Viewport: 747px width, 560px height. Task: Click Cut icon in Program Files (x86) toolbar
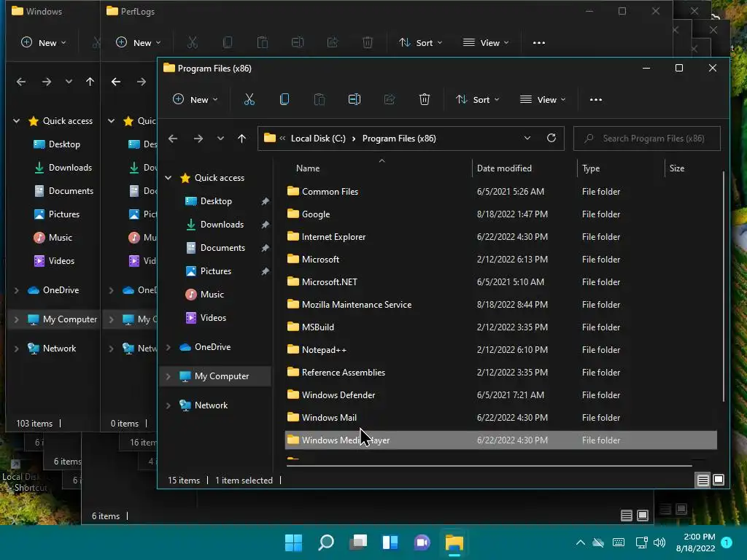coord(249,99)
